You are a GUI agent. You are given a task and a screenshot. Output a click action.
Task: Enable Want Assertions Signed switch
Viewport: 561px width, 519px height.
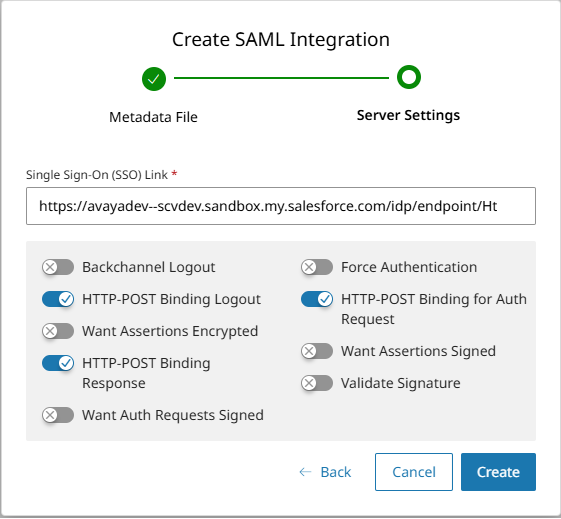317,351
